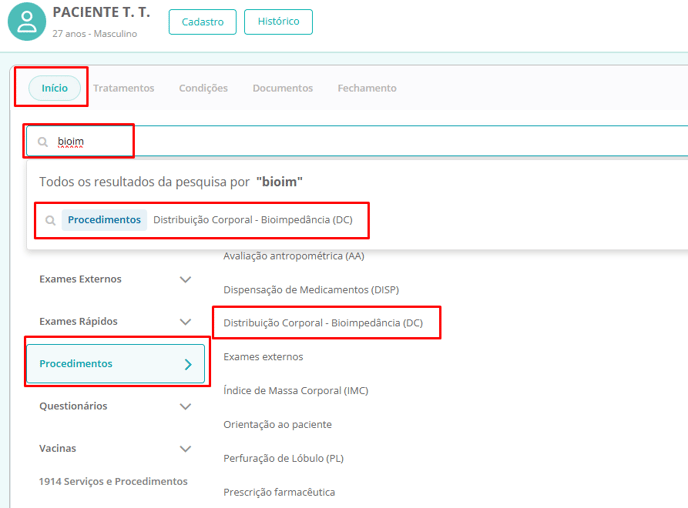Image resolution: width=688 pixels, height=508 pixels.
Task: Switch to the Início tab
Action: pos(54,88)
